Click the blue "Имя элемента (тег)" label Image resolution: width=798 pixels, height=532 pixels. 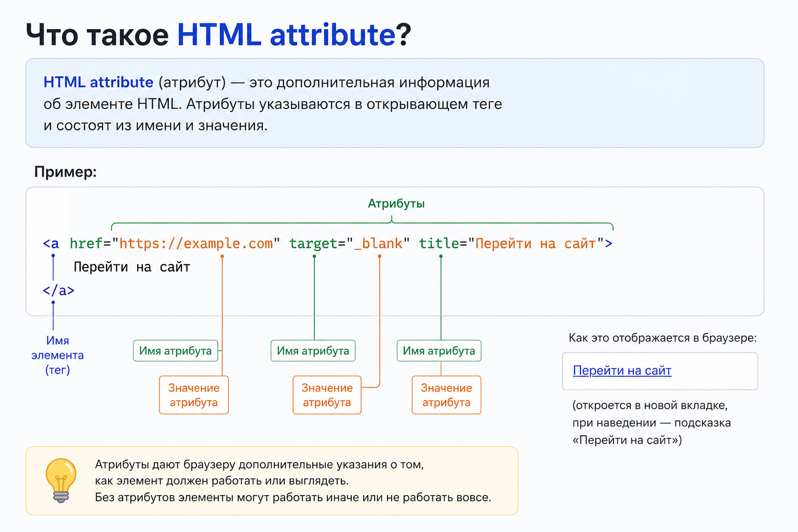(x=57, y=355)
